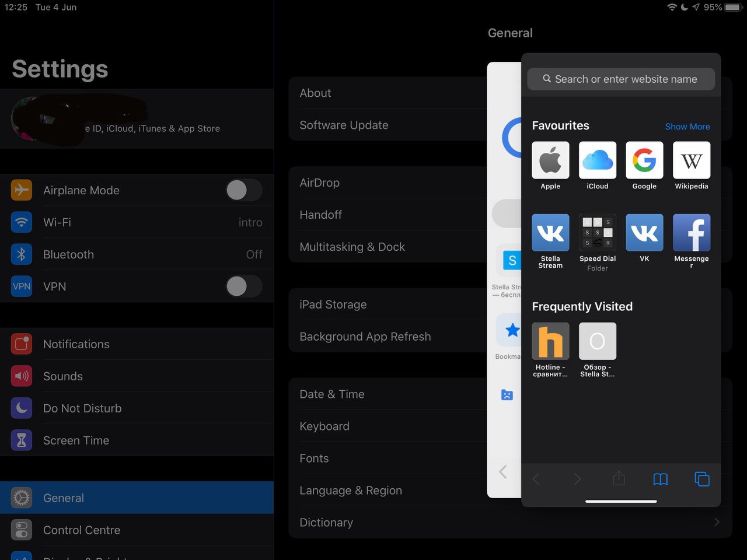Open the Hotline frequently visited site
Viewport: 747px width, 560px height.
click(x=550, y=341)
